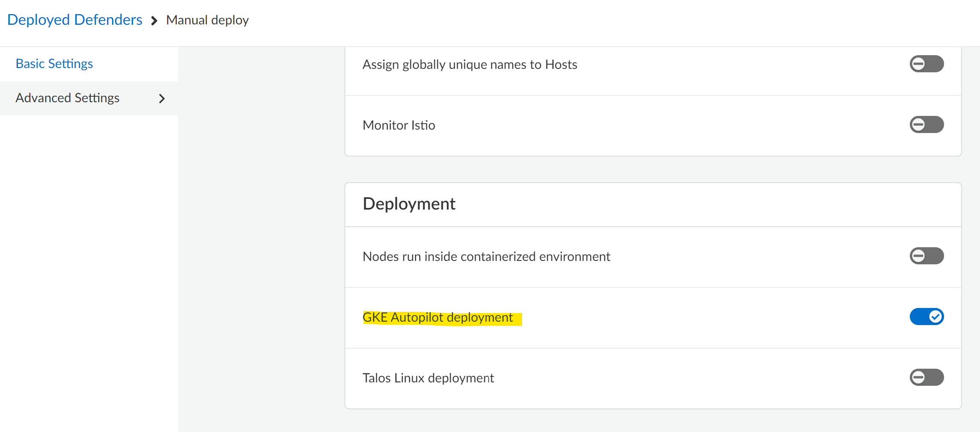Click the Talos Linux deployment label

coord(428,378)
